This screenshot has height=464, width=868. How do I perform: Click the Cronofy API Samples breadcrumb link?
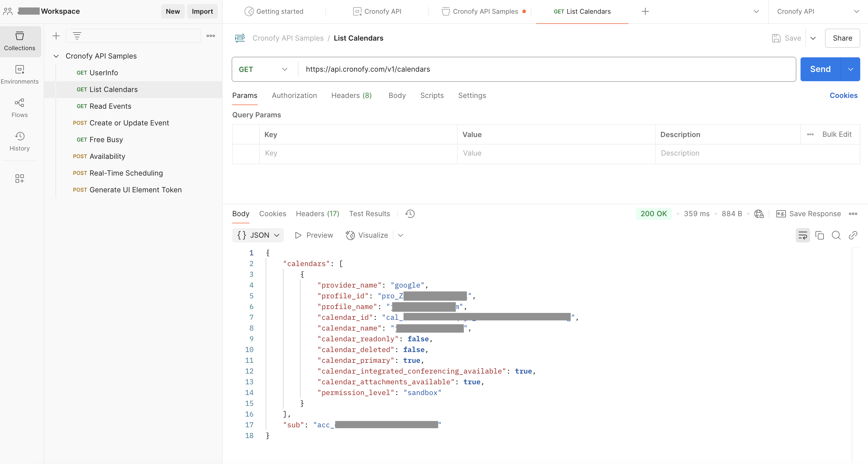(288, 38)
